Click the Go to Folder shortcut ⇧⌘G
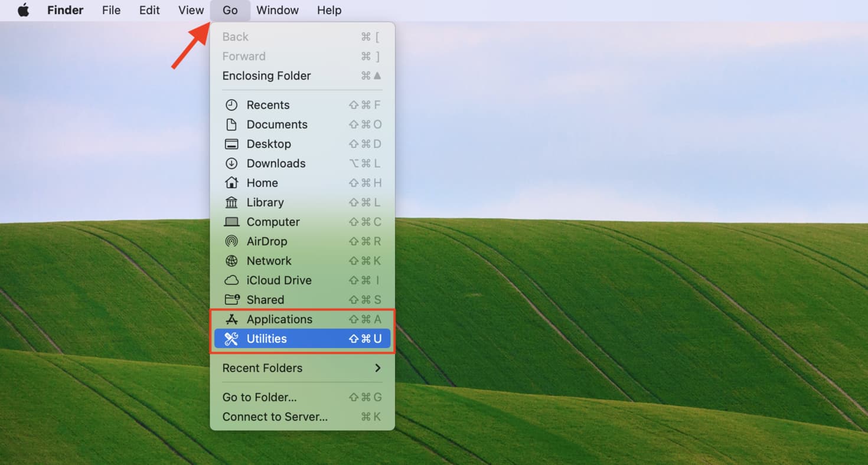This screenshot has width=868, height=465. coord(366,397)
